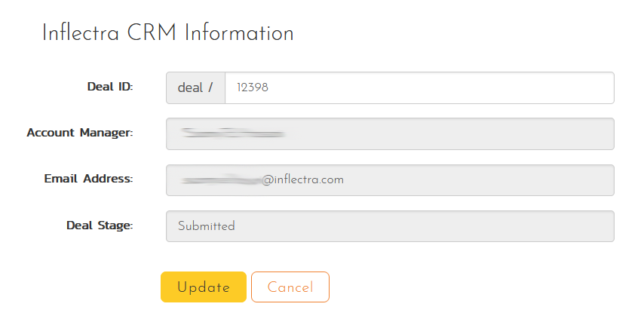
Task: Click the "Submitted" stage text
Action: (x=206, y=226)
